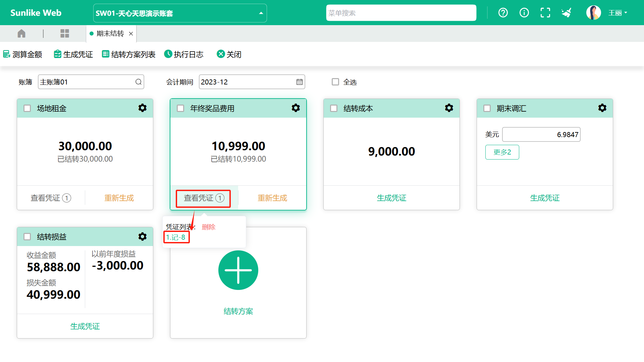Image resolution: width=644 pixels, height=362 pixels.
Task: Click 生成凭证 on 期末调汇 card
Action: [545, 198]
